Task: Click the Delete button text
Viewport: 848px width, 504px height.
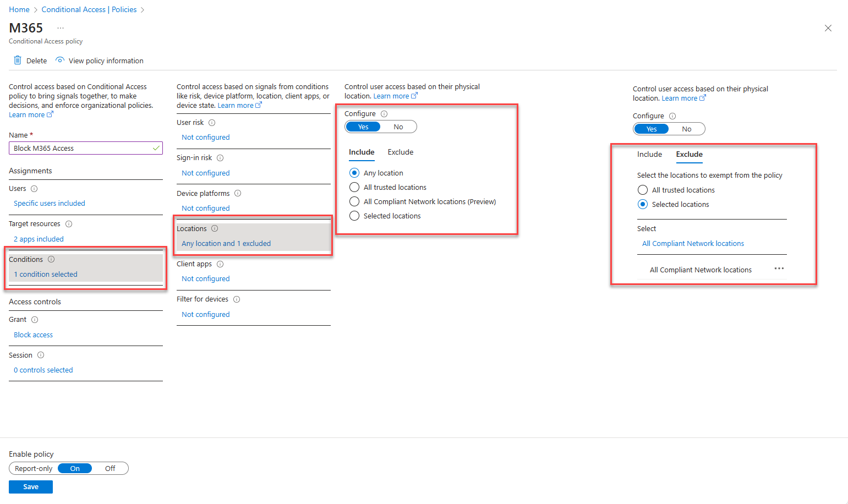Action: click(37, 61)
